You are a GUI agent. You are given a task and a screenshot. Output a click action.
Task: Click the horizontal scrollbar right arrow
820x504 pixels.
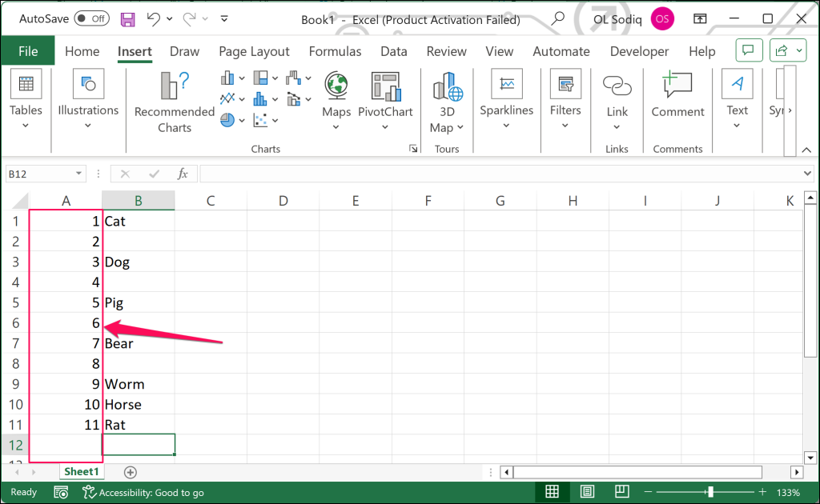(x=797, y=472)
